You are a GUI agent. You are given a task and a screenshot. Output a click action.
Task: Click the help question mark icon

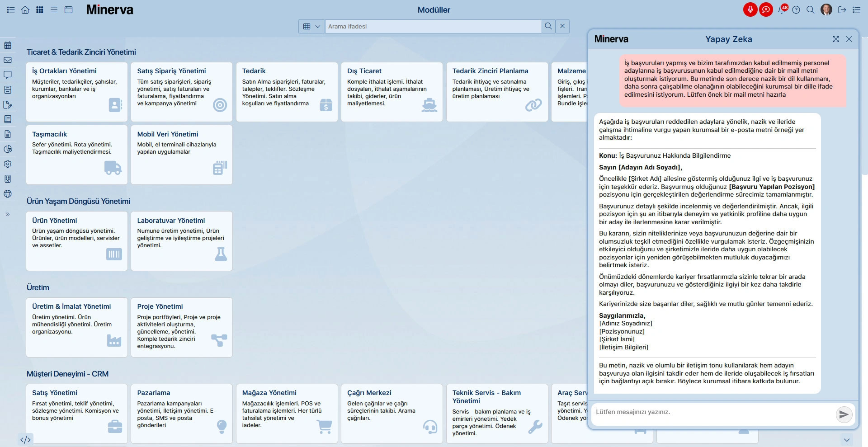(796, 9)
